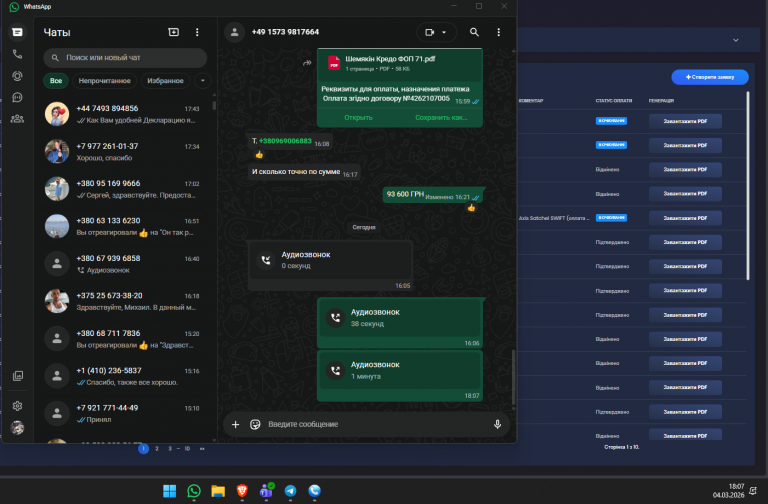Click the Аудиозвонок 1 минута call card
Screen dimensions: 768x504
400,376
